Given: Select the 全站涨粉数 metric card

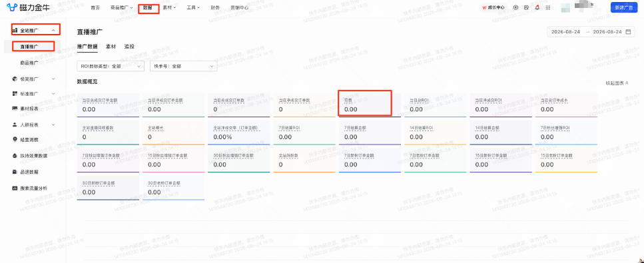Looking at the screenshot, I should pyautogui.click(x=304, y=160).
